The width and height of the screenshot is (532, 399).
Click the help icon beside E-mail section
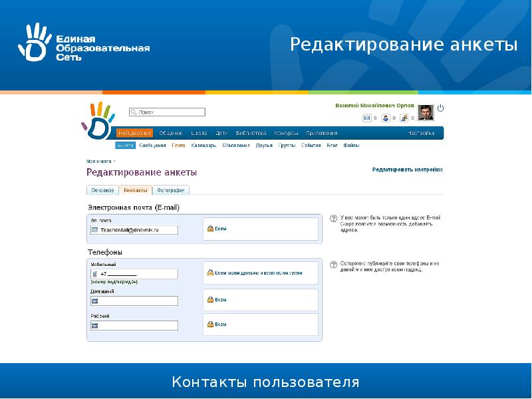334,218
